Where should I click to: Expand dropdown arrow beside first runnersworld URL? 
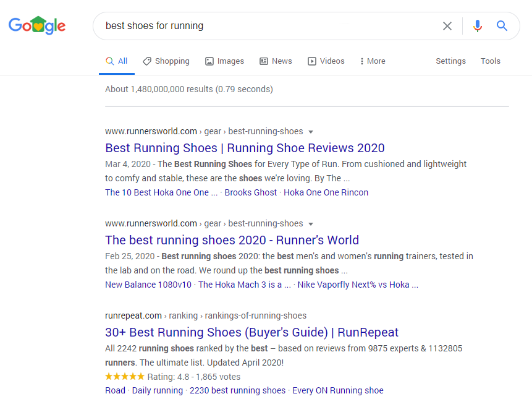click(x=310, y=132)
